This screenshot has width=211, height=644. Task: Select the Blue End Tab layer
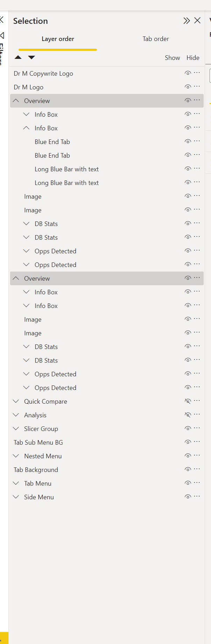click(x=52, y=142)
